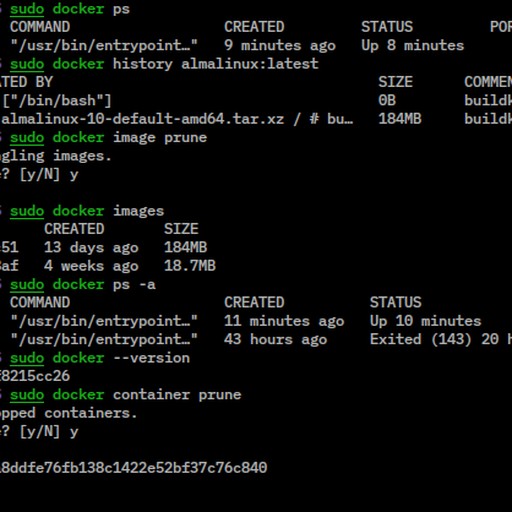Image resolution: width=512 pixels, height=512 pixels.
Task: Click 'almalinux-10-default-amd64.tar.xz' filename
Action: [143, 119]
